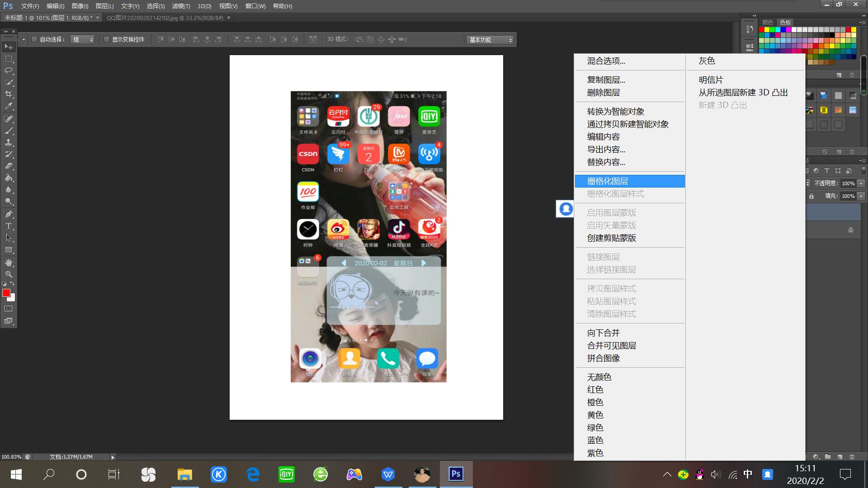Choose 合并可见图层 from the context menu

[611, 345]
